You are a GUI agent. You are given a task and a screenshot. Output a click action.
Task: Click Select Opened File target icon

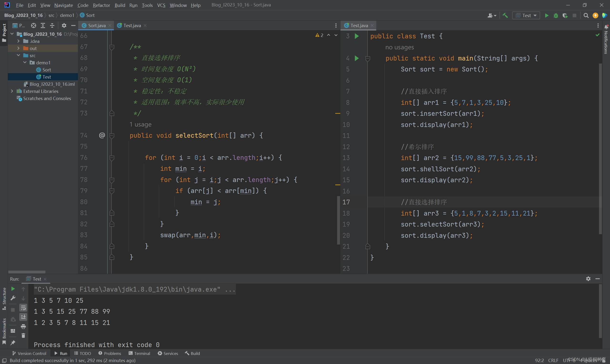(x=34, y=25)
